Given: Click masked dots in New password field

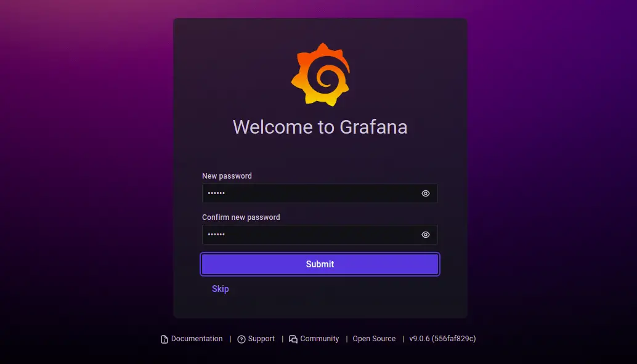Looking at the screenshot, I should coord(216,193).
